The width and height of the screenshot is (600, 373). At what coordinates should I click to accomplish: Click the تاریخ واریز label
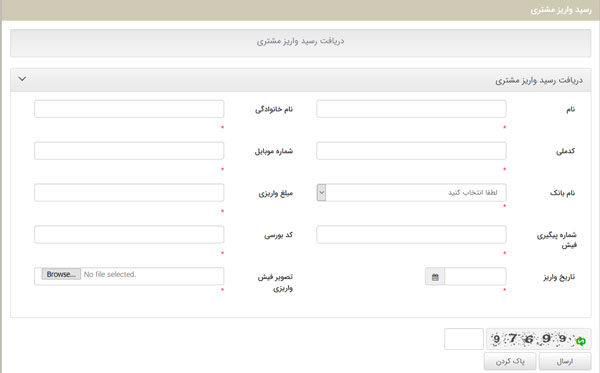(559, 277)
